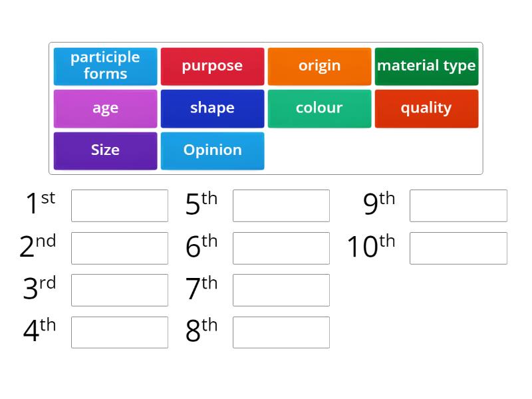Pick the "material type" tile

426,66
